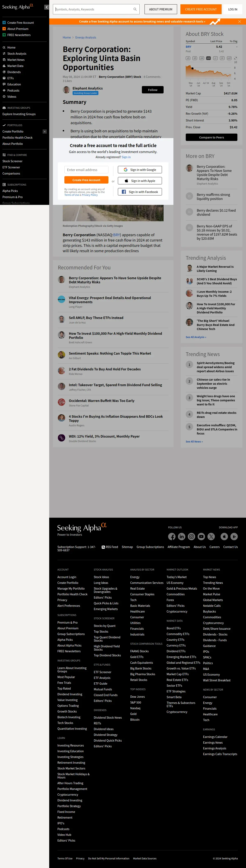Open Seeking Alpha YouTube icon
The width and height of the screenshot is (246, 868).
click(x=201, y=537)
